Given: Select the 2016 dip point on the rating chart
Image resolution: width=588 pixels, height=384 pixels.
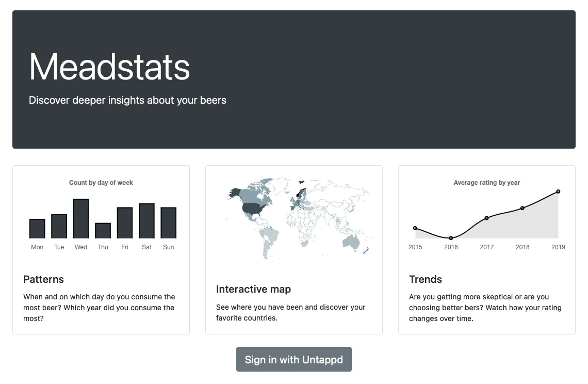Looking at the screenshot, I should (x=451, y=237).
